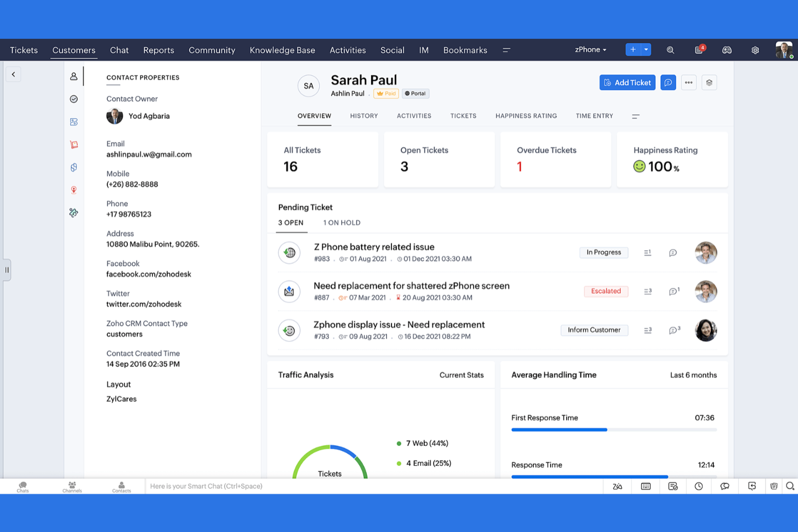Viewport: 798px width, 532px height.
Task: Open the Knowledge Base menu item
Action: coord(282,50)
